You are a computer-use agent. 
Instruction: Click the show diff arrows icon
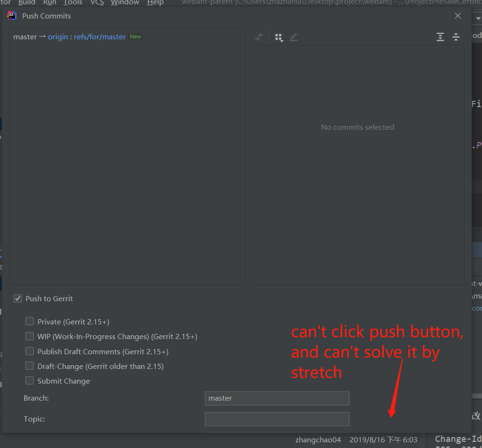tap(259, 37)
